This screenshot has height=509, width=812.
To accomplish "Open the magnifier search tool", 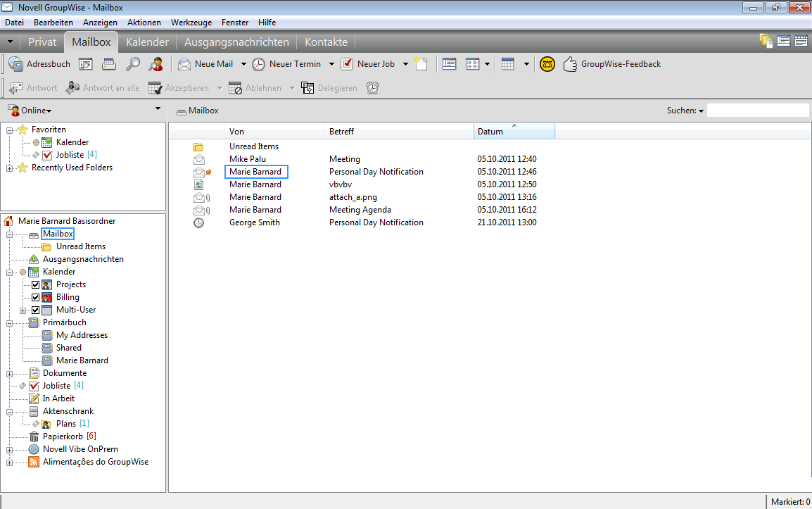I will click(133, 64).
